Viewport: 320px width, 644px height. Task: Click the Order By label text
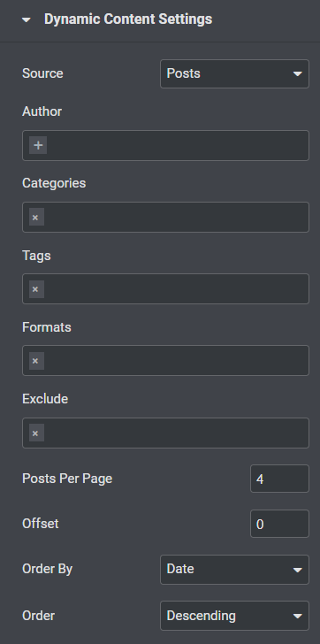(47, 569)
